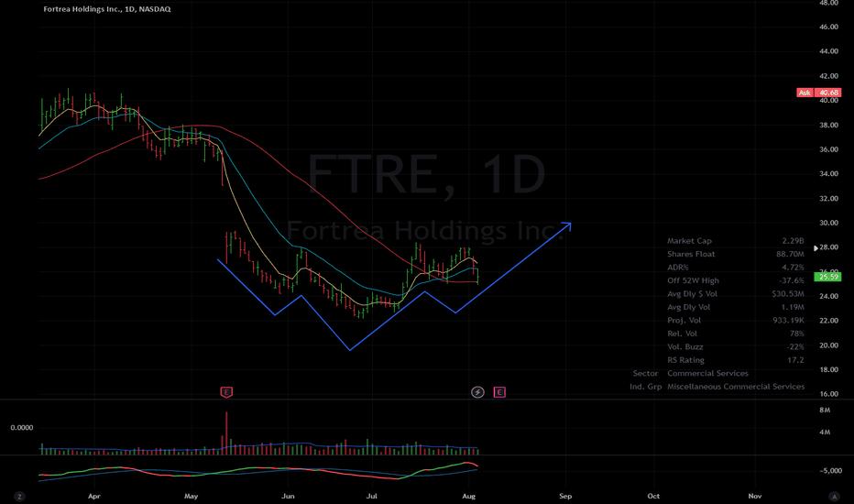Click the Sector Commercial Services row
This screenshot has height=504, width=854.
point(691,373)
